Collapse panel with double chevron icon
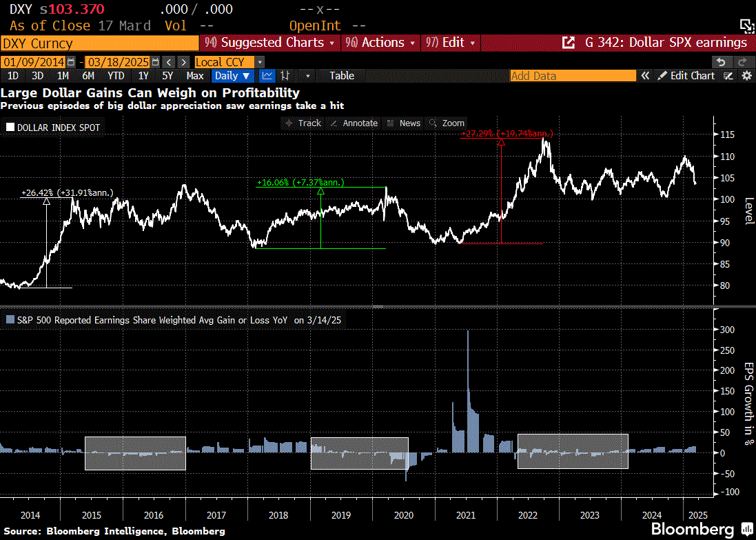Image resolution: width=756 pixels, height=540 pixels. pyautogui.click(x=644, y=76)
